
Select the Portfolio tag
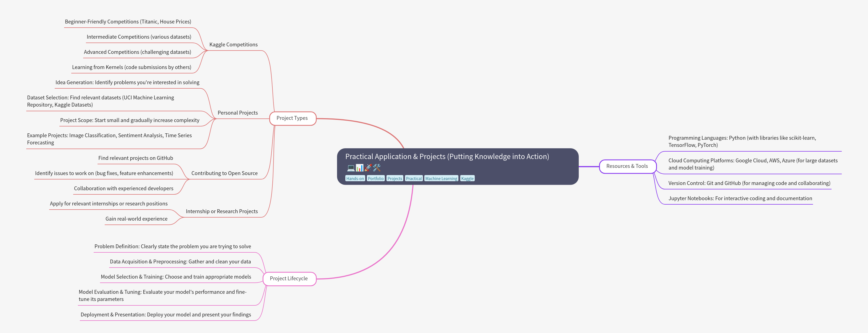tap(376, 178)
